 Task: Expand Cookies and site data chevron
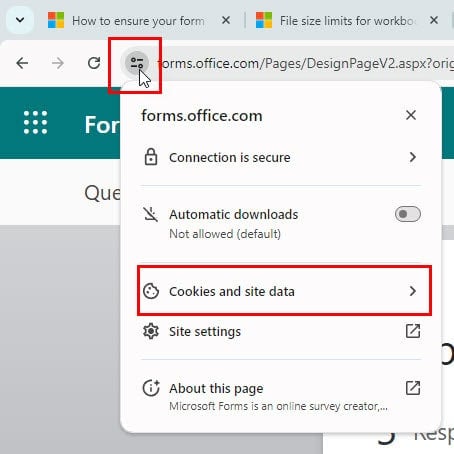413,291
